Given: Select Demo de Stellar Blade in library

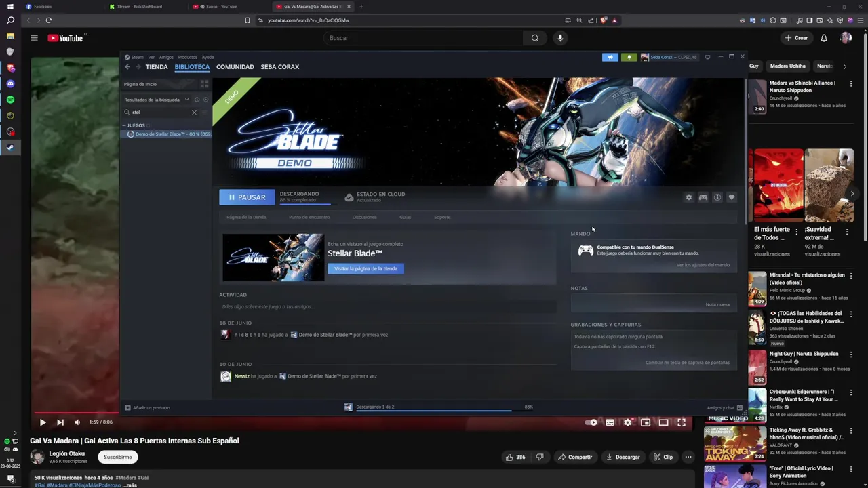Looking at the screenshot, I should tap(167, 134).
